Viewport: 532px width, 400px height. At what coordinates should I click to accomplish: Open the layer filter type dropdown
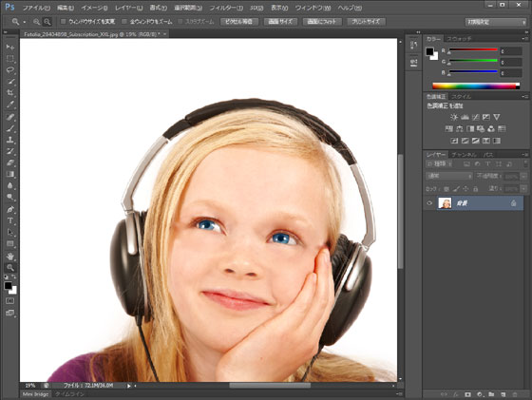[439, 163]
